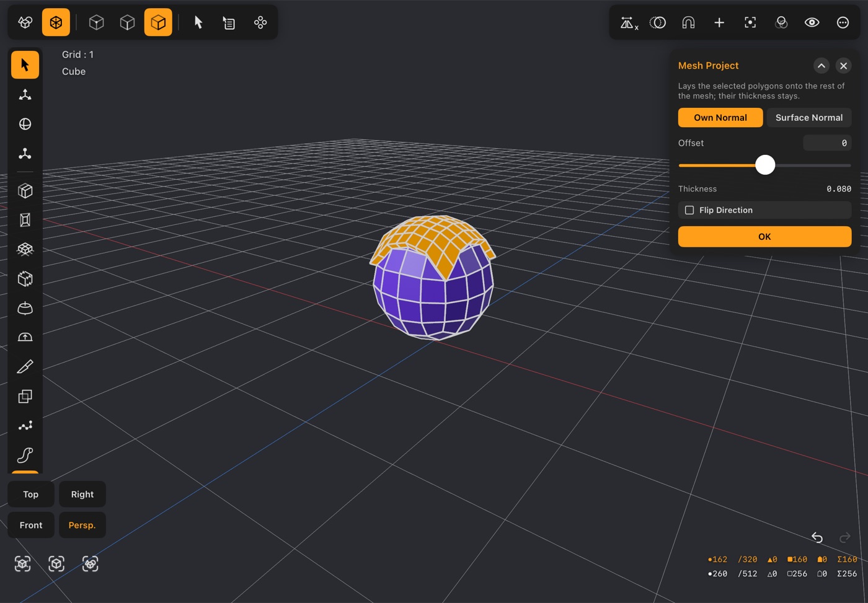Click the magnet snapping icon
Image resolution: width=868 pixels, height=603 pixels.
pos(688,23)
